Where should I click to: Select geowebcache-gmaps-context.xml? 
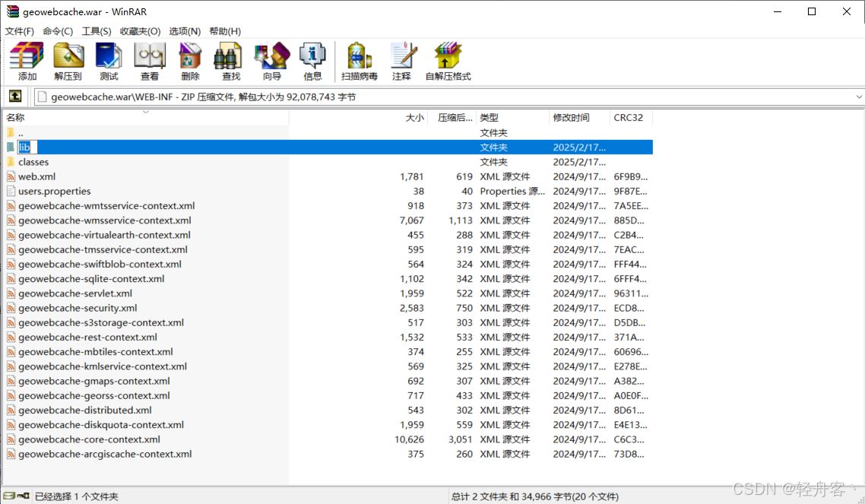[93, 381]
